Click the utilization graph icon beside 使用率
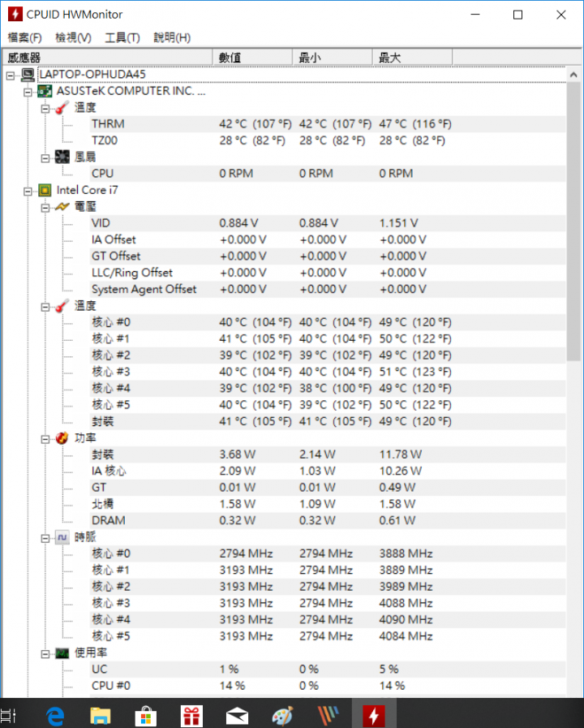584x728 pixels. click(62, 653)
